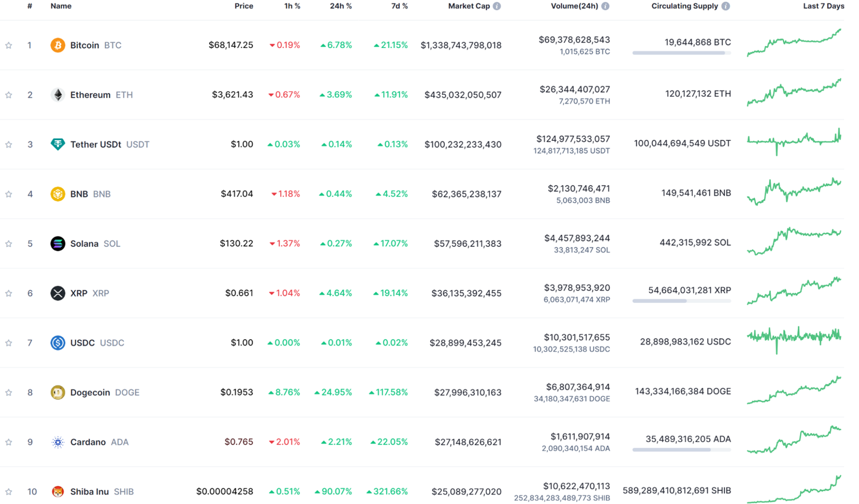
Task: Click the Volume(24h) info icon
Action: 605,6
